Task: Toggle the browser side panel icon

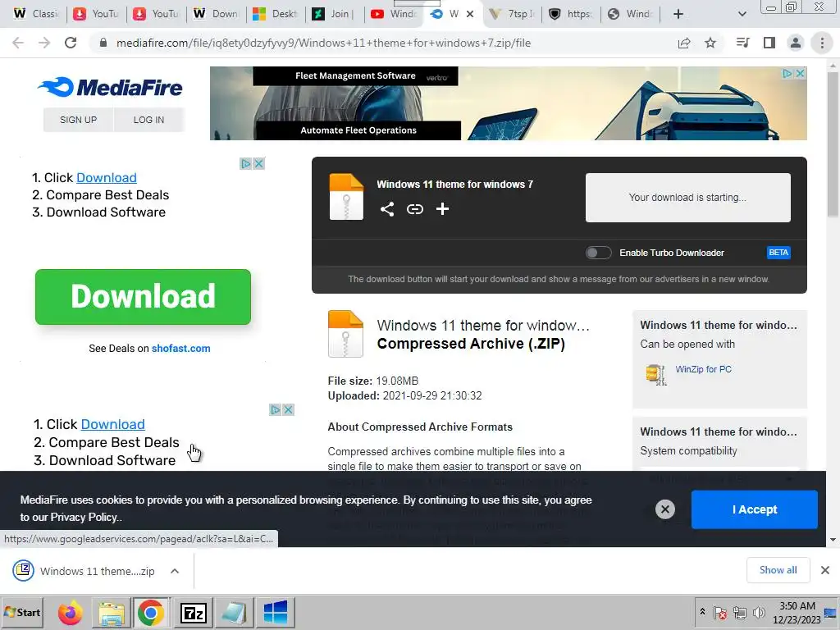Action: pyautogui.click(x=769, y=43)
